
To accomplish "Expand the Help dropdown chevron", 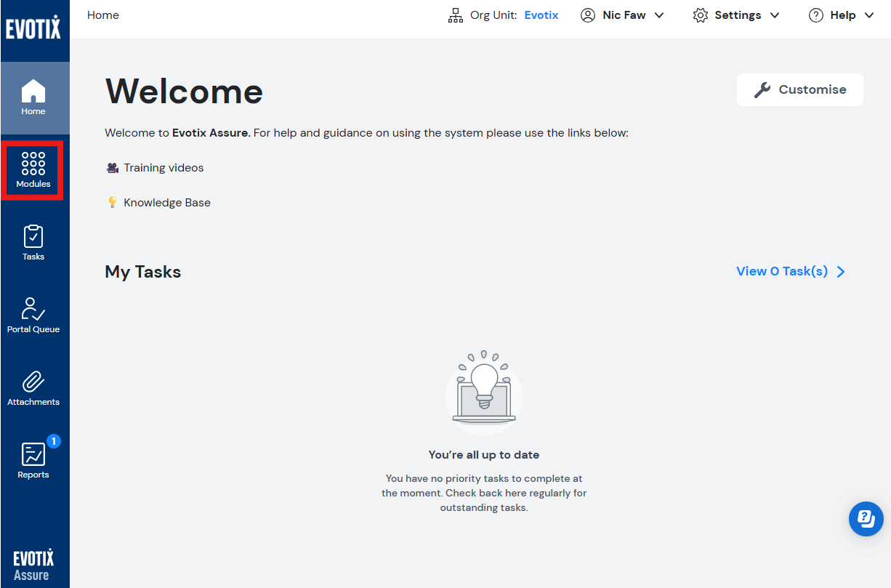I will coord(869,15).
